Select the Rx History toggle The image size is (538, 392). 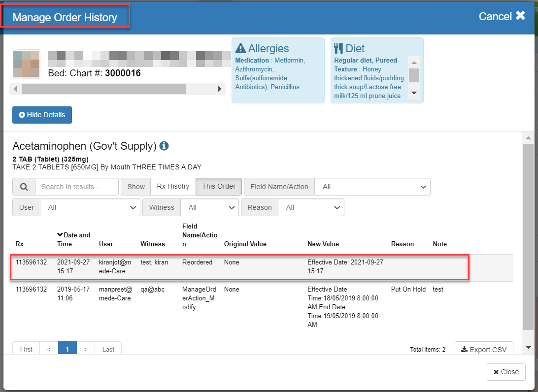click(x=173, y=187)
